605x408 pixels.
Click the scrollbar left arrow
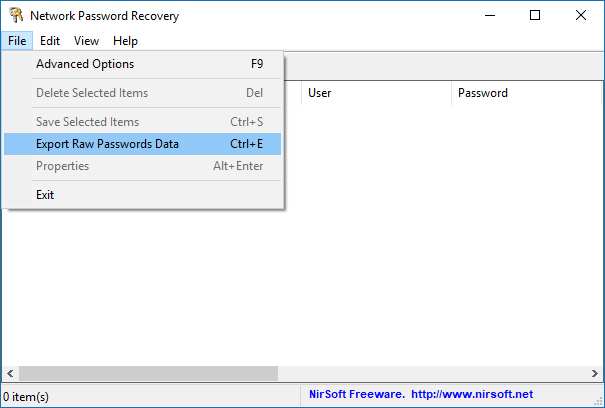tap(10, 373)
